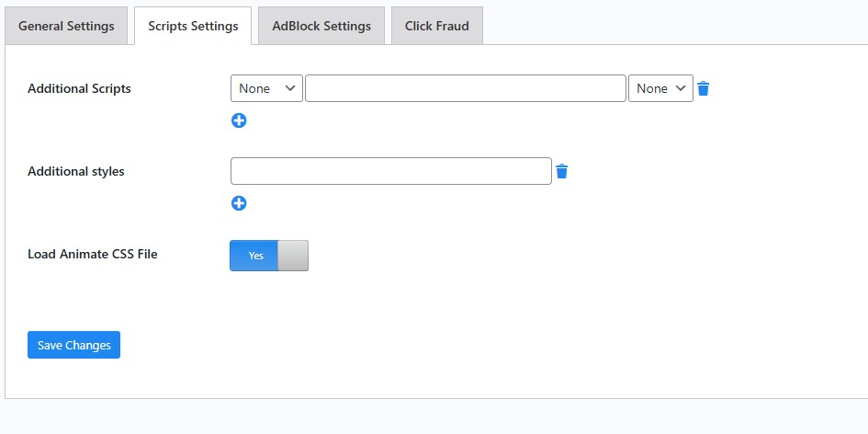Open the first None dropdown before script field
The height and width of the screenshot is (434, 868).
pos(266,88)
